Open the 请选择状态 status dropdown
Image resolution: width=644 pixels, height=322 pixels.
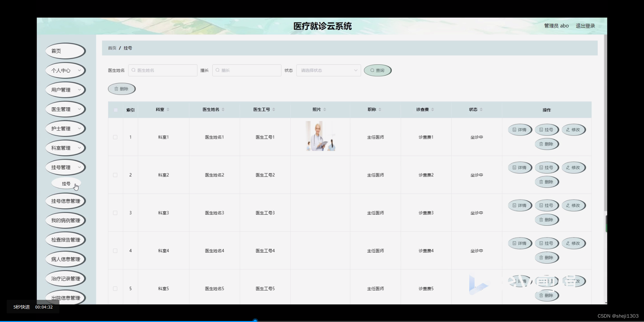(x=328, y=70)
